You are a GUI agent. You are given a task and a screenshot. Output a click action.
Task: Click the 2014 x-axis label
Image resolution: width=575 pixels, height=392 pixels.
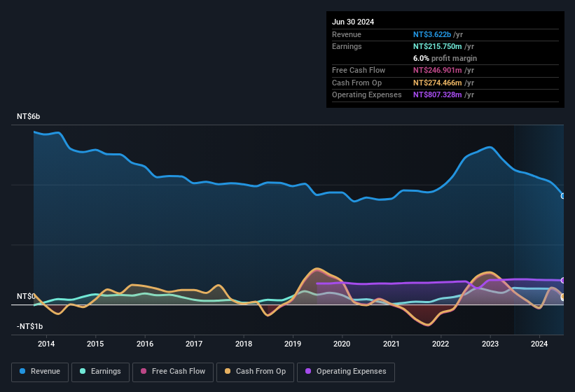[x=46, y=344]
